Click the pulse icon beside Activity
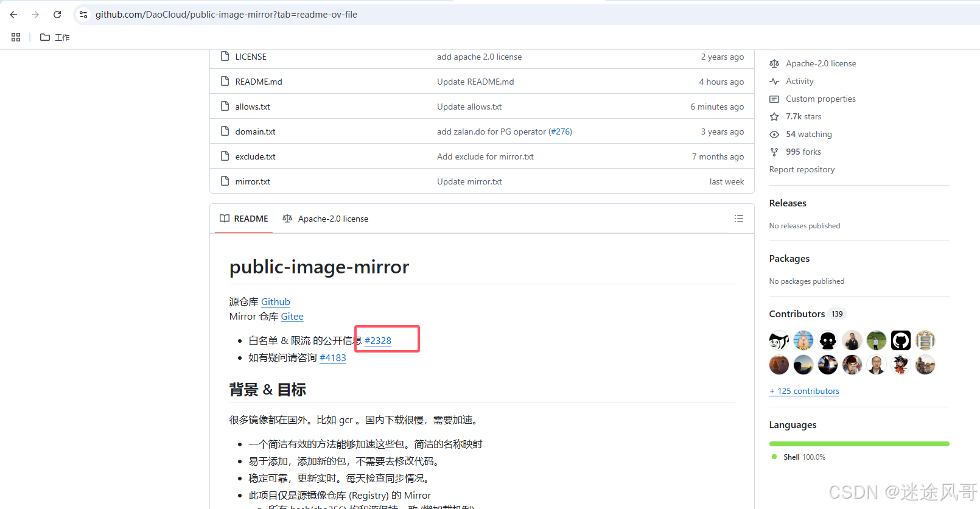This screenshot has height=509, width=980. point(774,81)
